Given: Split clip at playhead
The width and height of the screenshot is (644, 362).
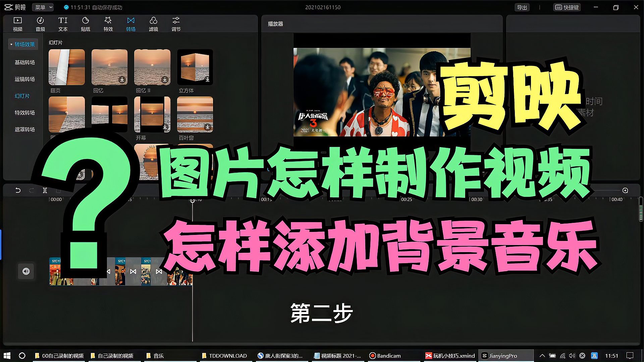Looking at the screenshot, I should [x=45, y=190].
